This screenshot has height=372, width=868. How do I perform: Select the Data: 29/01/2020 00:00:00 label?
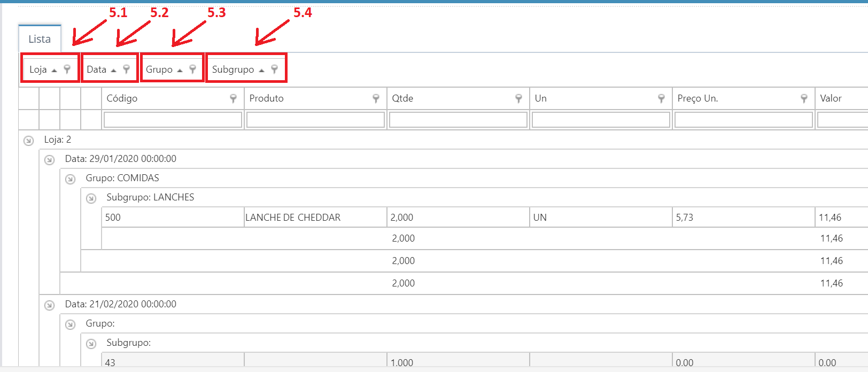coord(121,159)
